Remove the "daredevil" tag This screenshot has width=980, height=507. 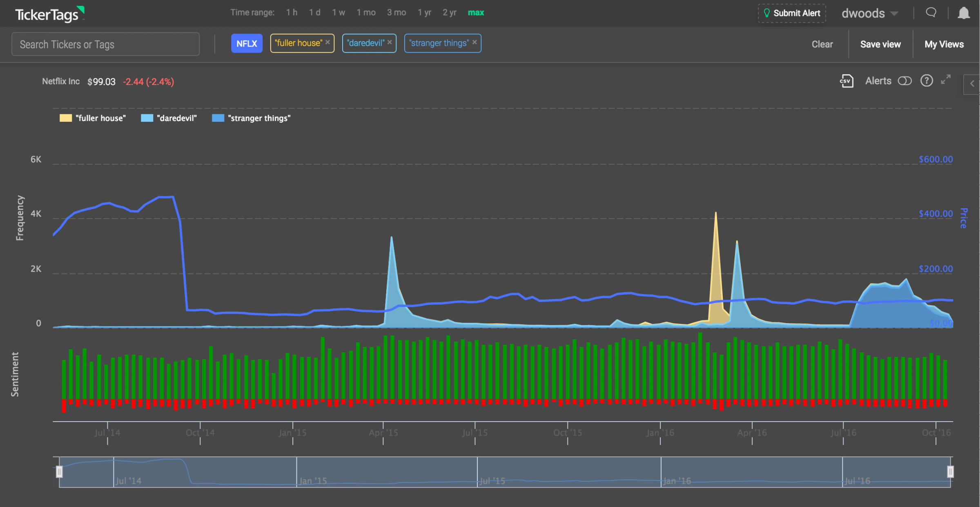pyautogui.click(x=390, y=42)
